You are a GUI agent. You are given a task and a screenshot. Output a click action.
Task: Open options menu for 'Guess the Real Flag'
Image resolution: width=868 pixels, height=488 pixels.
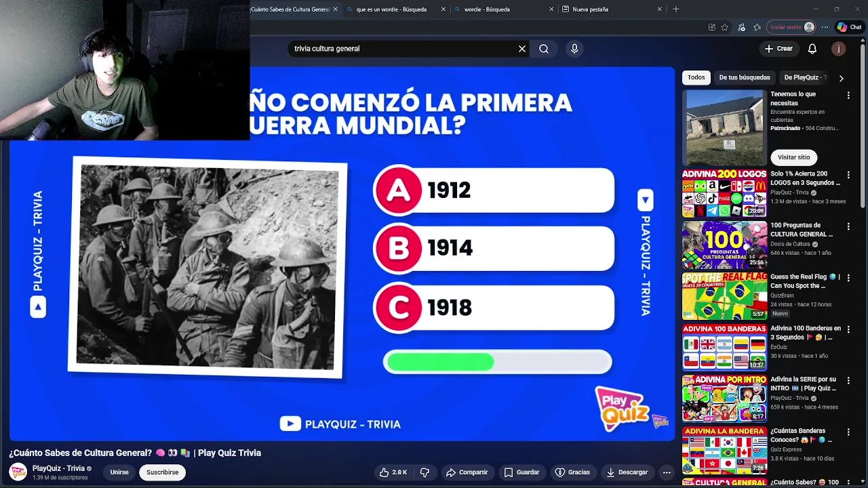tap(848, 278)
